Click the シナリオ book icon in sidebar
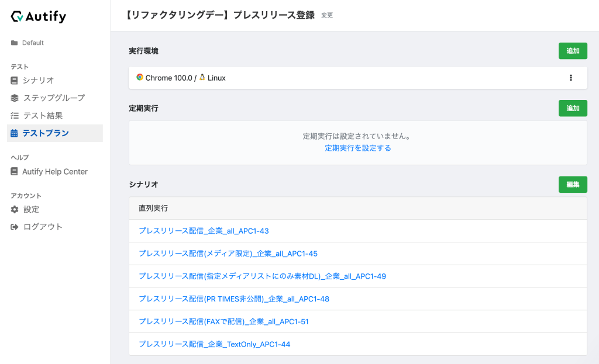The width and height of the screenshot is (599, 364). coord(15,80)
